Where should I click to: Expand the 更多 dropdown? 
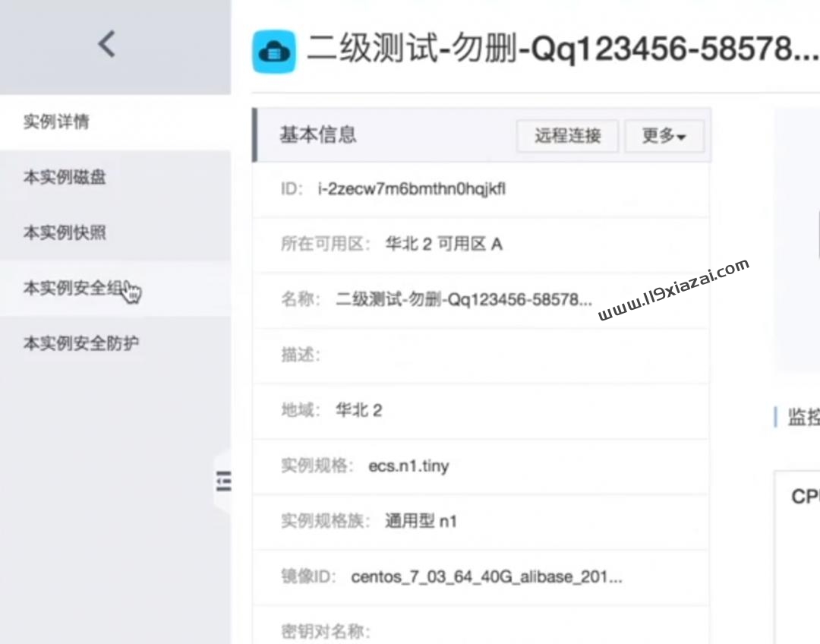pos(664,136)
